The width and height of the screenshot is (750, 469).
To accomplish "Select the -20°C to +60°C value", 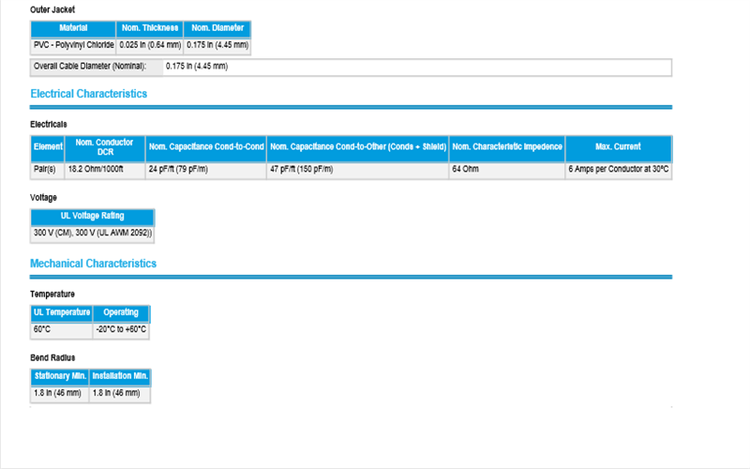I will point(121,329).
